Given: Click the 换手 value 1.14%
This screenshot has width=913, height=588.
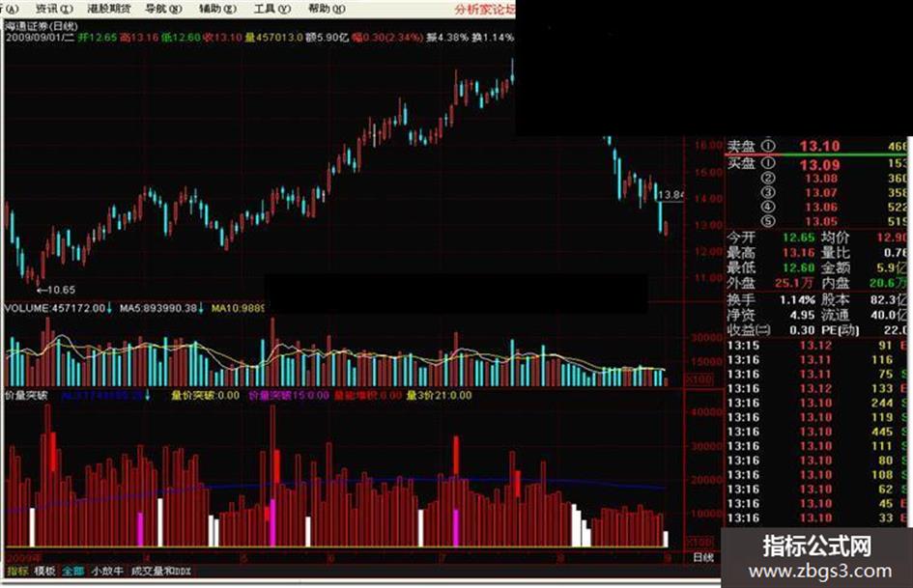Looking at the screenshot, I should tap(798, 300).
